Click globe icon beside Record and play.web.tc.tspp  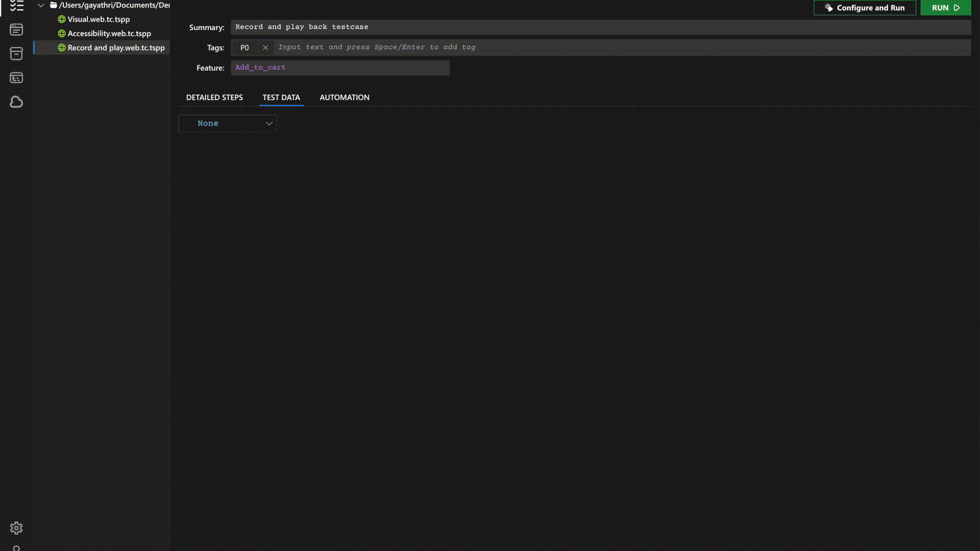[x=62, y=48]
